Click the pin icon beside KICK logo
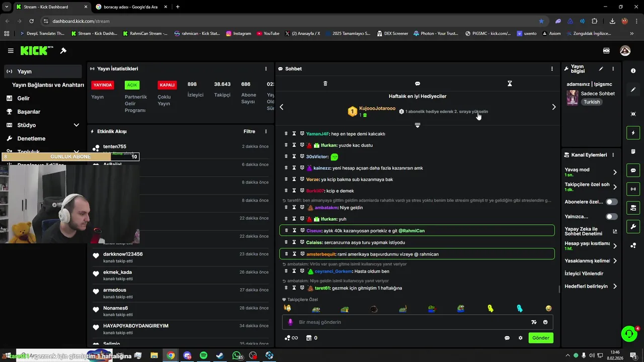The height and width of the screenshot is (362, 644). point(63,51)
